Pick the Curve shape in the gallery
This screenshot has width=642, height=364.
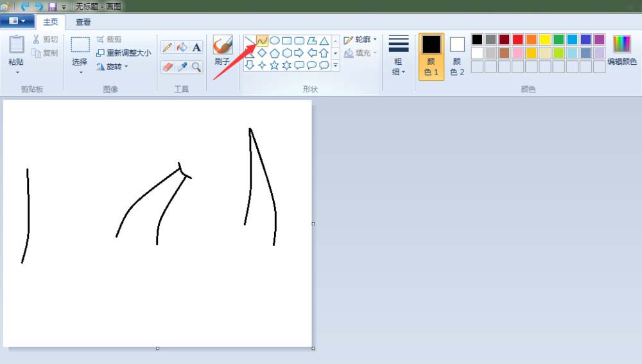point(262,40)
